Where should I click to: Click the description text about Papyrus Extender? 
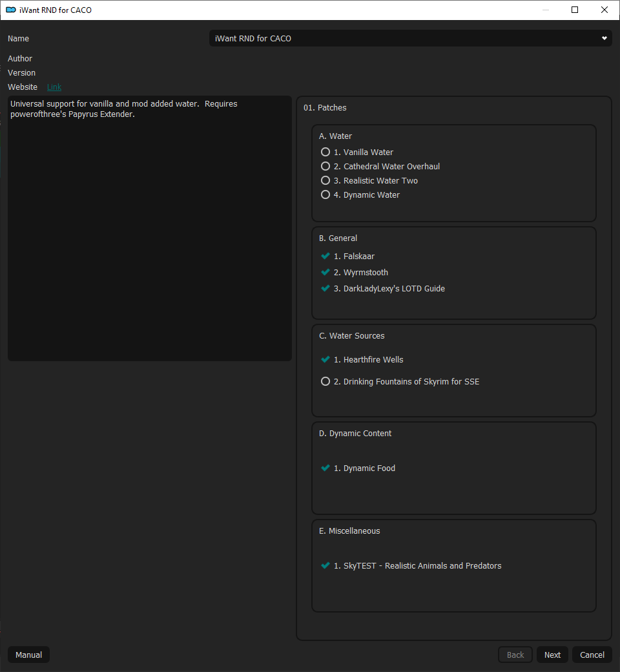tap(124, 109)
